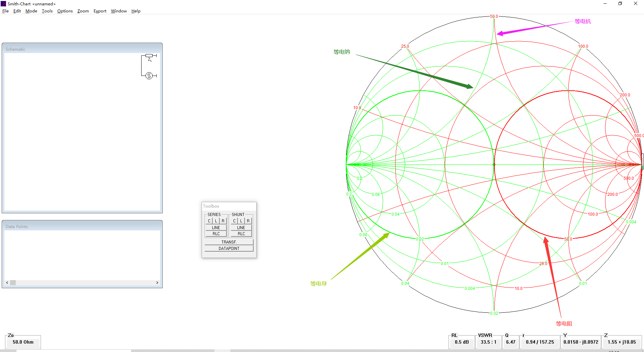This screenshot has width=644, height=352.
Task: Click the TRANSF. button in Toolbox
Action: click(x=229, y=242)
